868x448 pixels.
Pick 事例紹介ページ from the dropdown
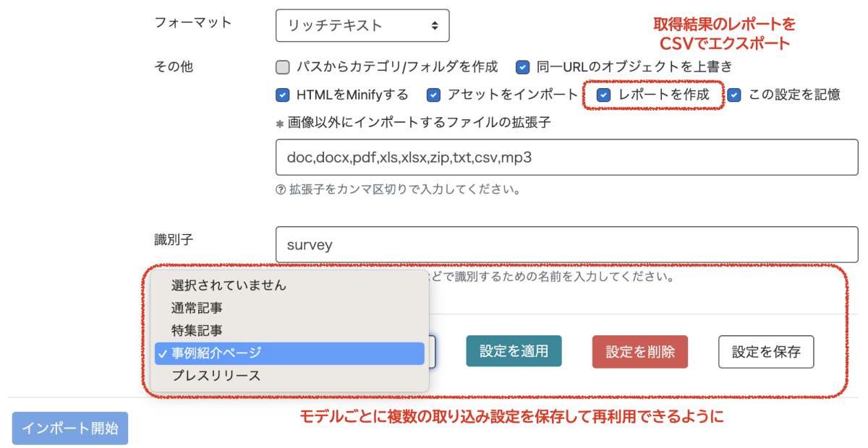[x=216, y=353]
